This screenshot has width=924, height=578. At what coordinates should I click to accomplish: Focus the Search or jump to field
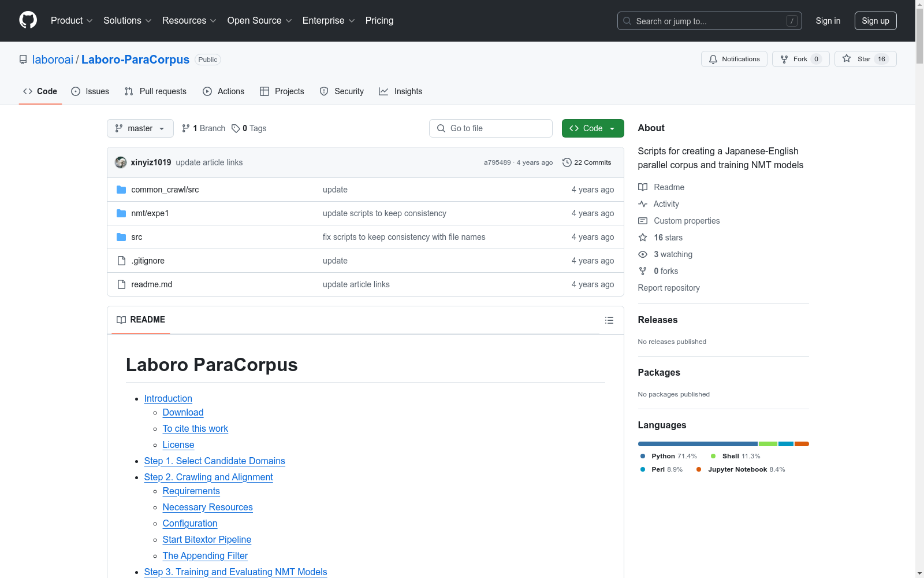pyautogui.click(x=710, y=21)
